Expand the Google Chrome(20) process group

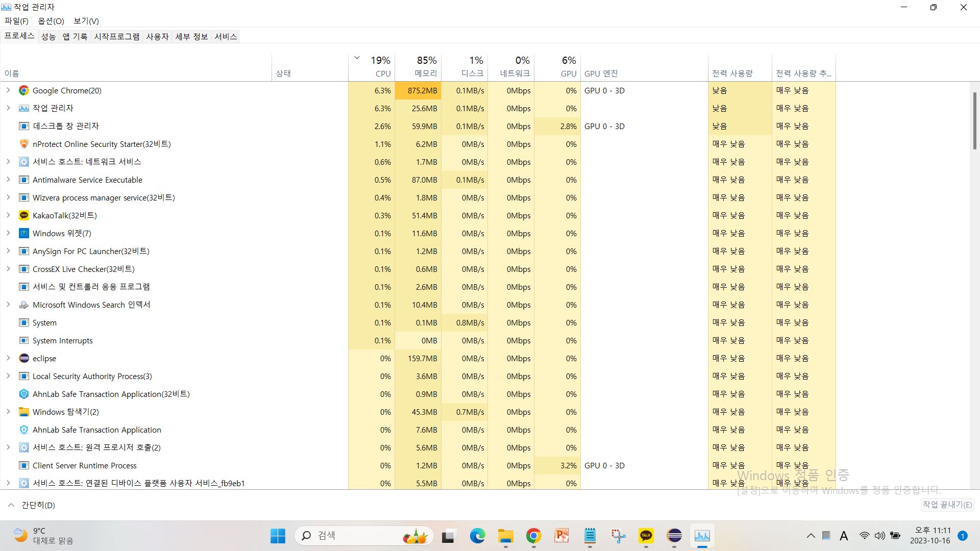click(8, 90)
